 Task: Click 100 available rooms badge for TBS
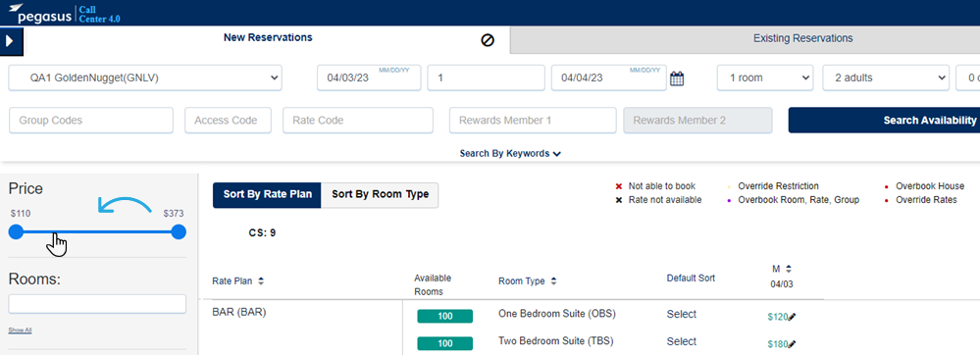(445, 344)
